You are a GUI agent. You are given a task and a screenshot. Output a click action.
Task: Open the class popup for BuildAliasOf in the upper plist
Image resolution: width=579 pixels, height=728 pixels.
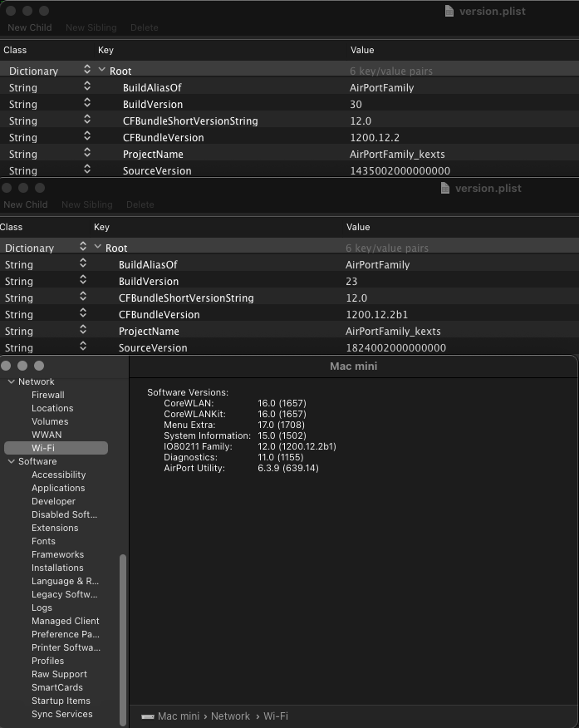pyautogui.click(x=86, y=86)
